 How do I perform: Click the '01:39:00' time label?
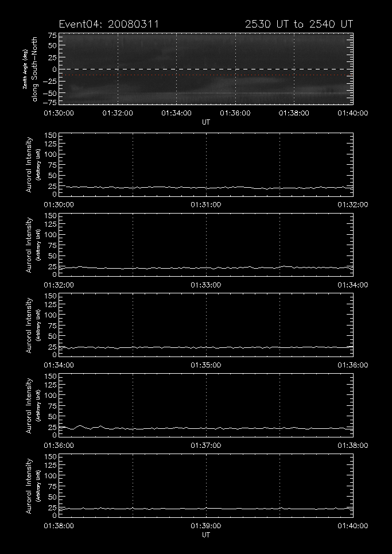point(206,526)
